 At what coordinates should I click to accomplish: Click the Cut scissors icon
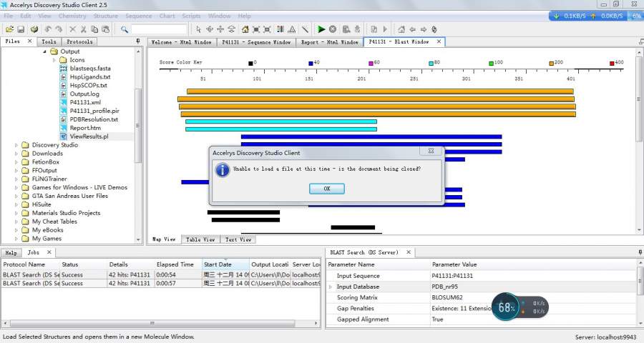click(x=84, y=29)
